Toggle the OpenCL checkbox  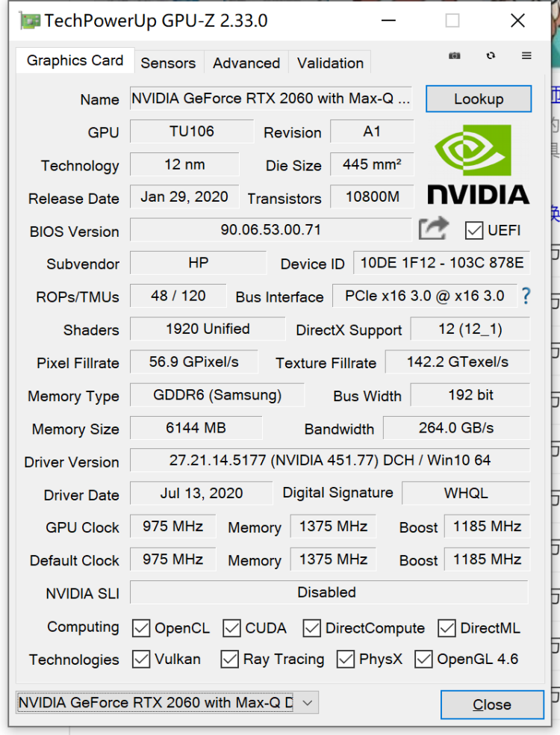(141, 628)
